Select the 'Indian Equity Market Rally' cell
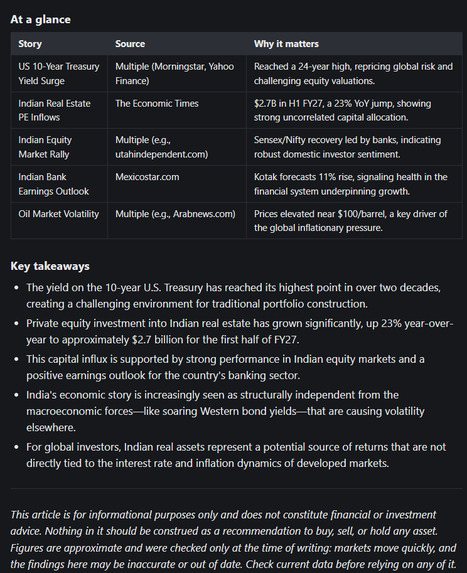Screen dimensions: 467x573 pos(59,147)
